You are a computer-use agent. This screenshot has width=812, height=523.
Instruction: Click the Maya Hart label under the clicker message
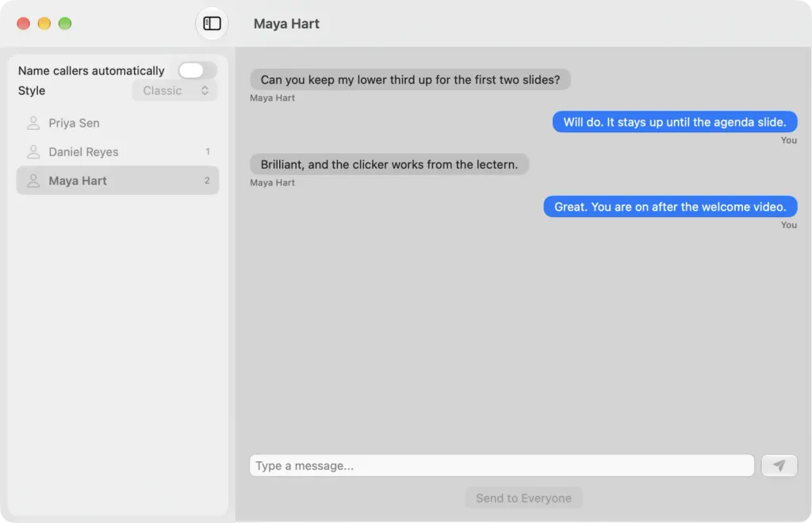coord(273,182)
